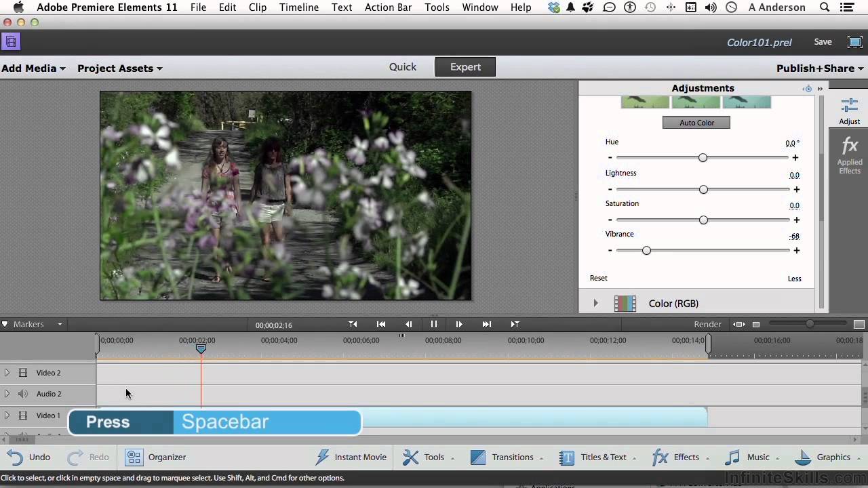Image resolution: width=868 pixels, height=488 pixels.
Task: Open the Adjust panel icon
Action: tap(849, 111)
